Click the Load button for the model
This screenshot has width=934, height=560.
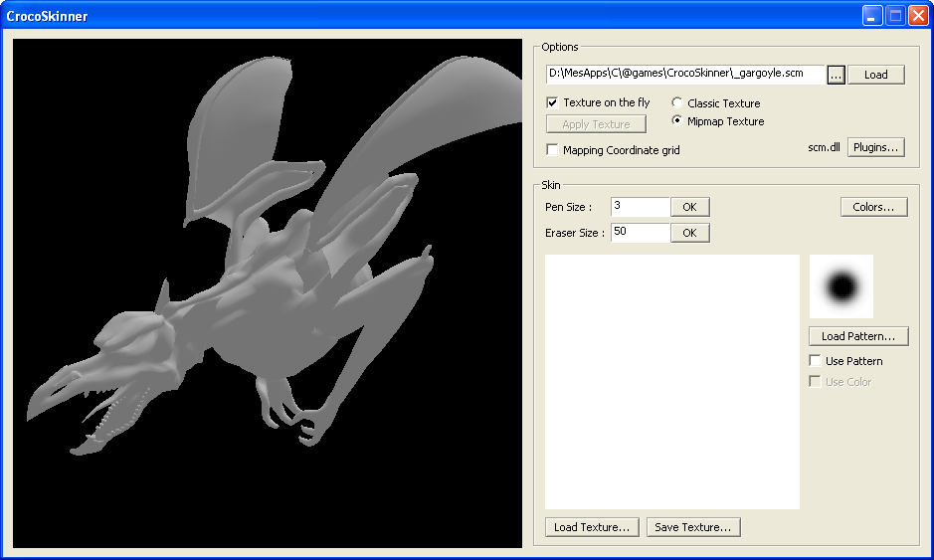[875, 75]
